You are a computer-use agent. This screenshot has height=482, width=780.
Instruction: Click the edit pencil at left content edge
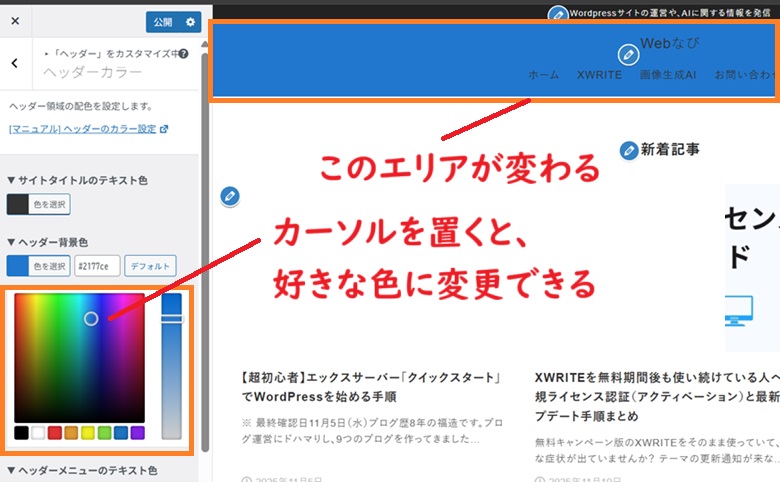point(230,195)
